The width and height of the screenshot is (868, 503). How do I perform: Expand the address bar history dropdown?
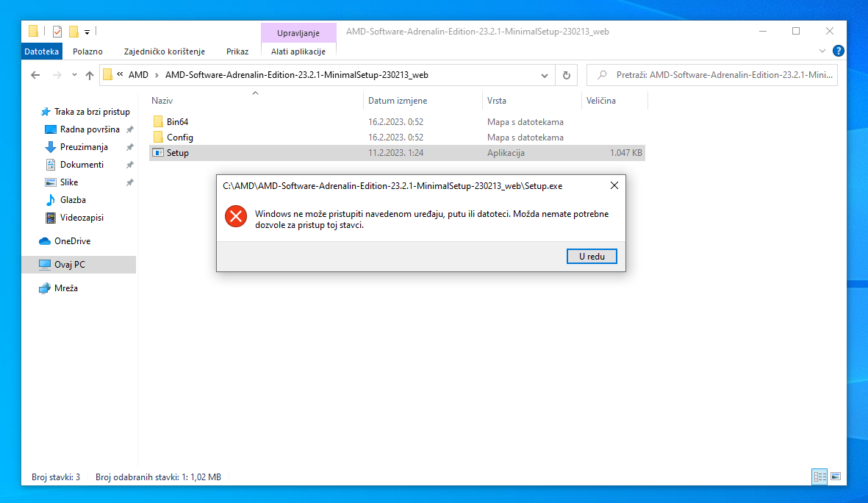pyautogui.click(x=545, y=75)
